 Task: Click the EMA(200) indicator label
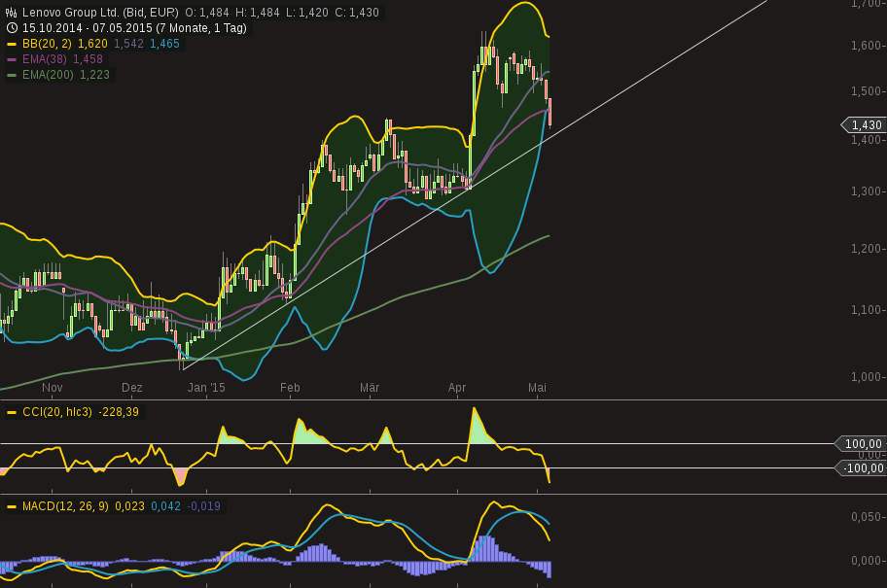tap(48, 75)
